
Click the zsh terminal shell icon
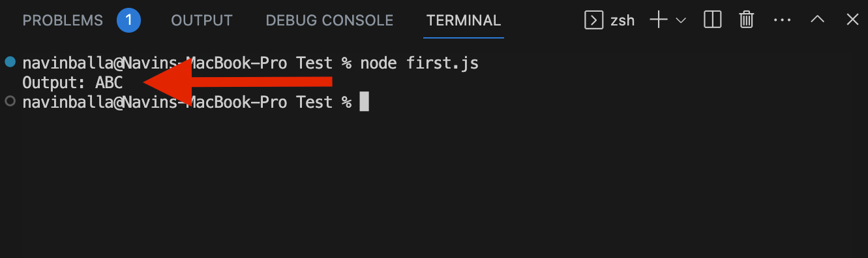pyautogui.click(x=593, y=20)
